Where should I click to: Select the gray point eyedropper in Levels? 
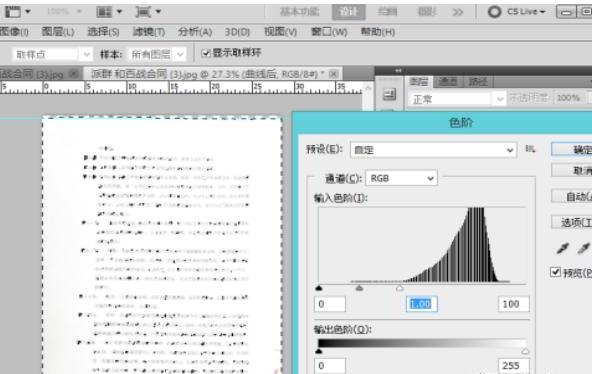[583, 248]
